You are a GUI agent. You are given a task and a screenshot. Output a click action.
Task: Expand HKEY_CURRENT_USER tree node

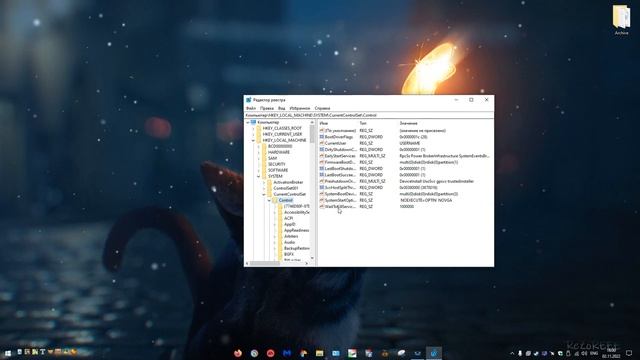[x=253, y=134]
